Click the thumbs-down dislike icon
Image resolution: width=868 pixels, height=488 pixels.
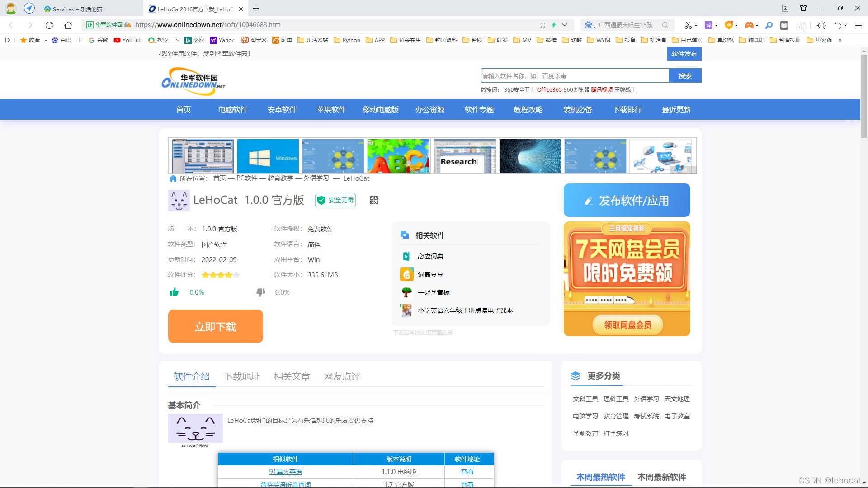[260, 292]
